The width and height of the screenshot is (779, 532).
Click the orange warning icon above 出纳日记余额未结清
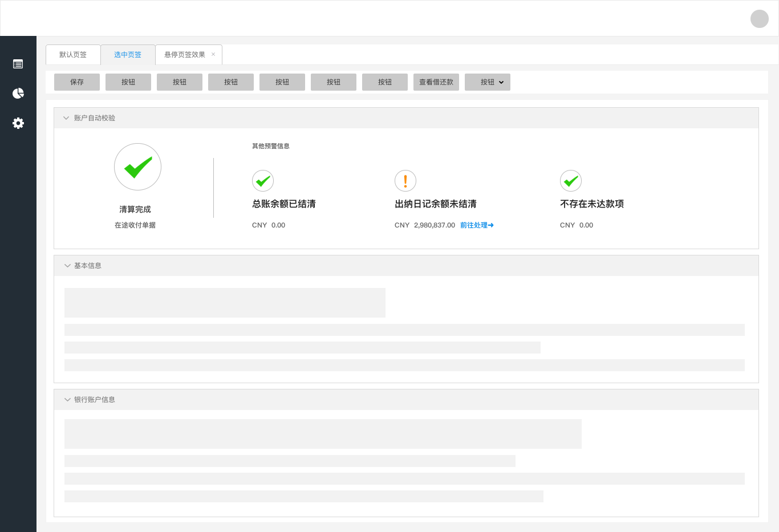click(x=405, y=181)
